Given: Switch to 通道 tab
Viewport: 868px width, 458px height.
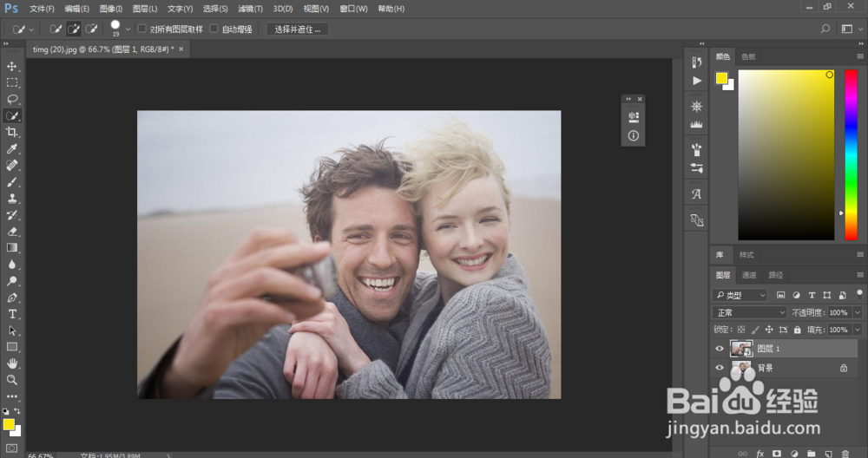Looking at the screenshot, I should coord(749,275).
